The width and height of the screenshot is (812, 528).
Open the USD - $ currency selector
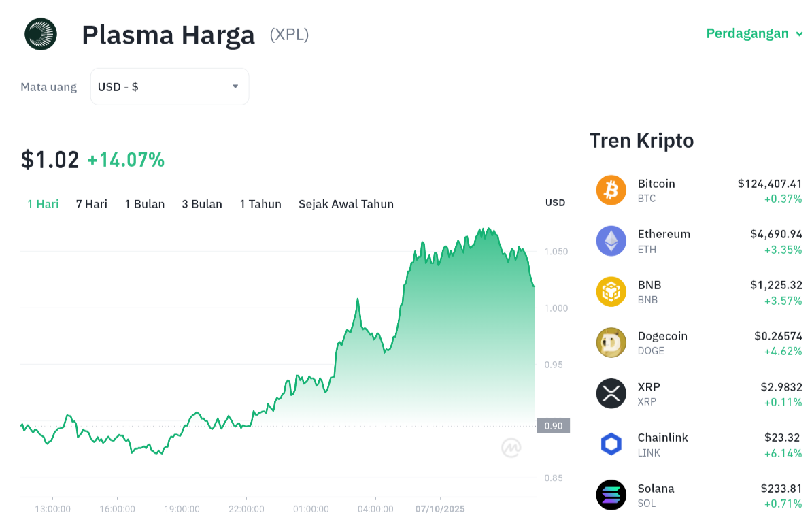(x=169, y=87)
